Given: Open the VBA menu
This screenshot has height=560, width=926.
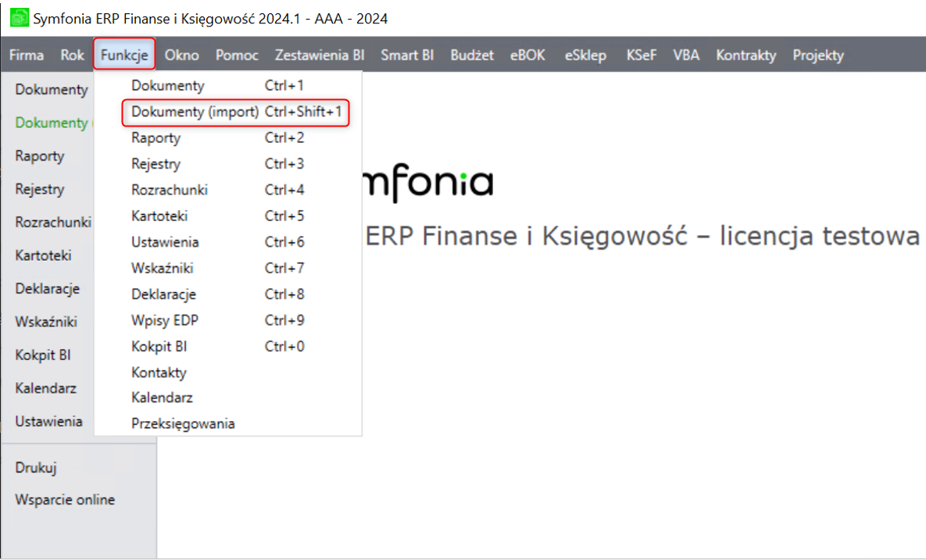Looking at the screenshot, I should 686,55.
